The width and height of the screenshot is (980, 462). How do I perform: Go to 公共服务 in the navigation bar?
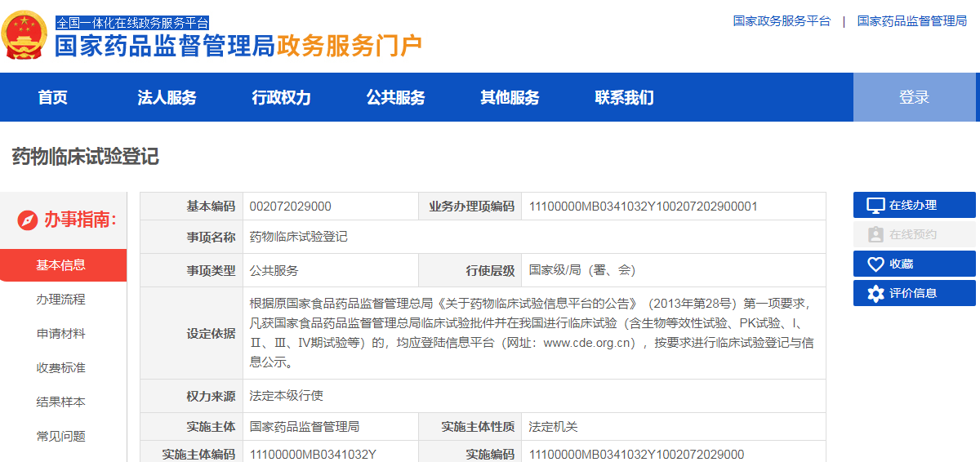pos(395,98)
